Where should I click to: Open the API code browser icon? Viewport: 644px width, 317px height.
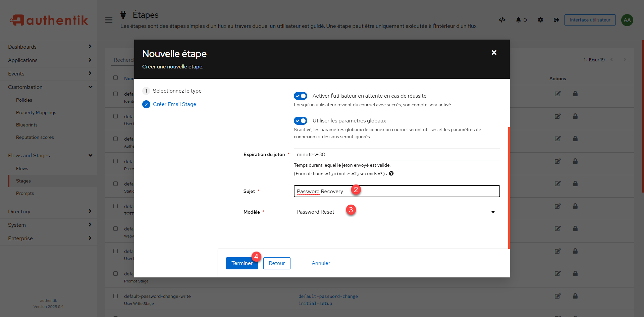502,20
